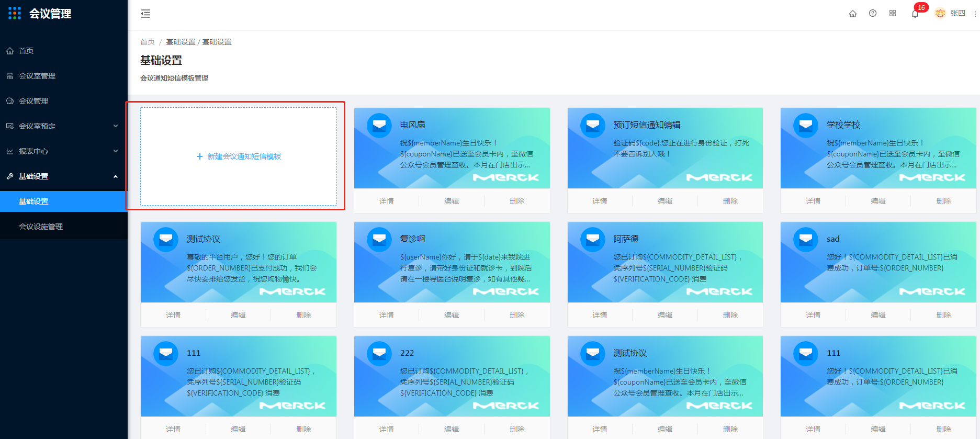Image resolution: width=980 pixels, height=439 pixels.
Task: Click the 基础设置 wrench icon
Action: click(10, 176)
